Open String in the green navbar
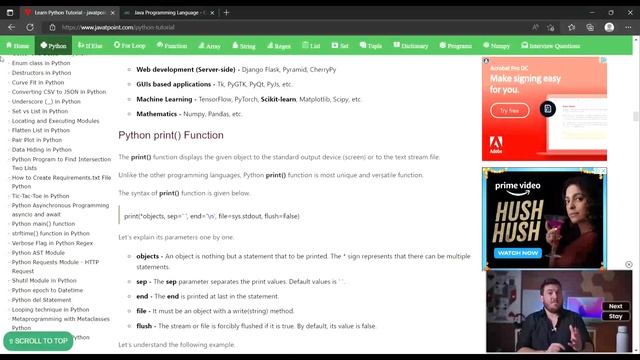The height and width of the screenshot is (360, 640). click(x=244, y=46)
